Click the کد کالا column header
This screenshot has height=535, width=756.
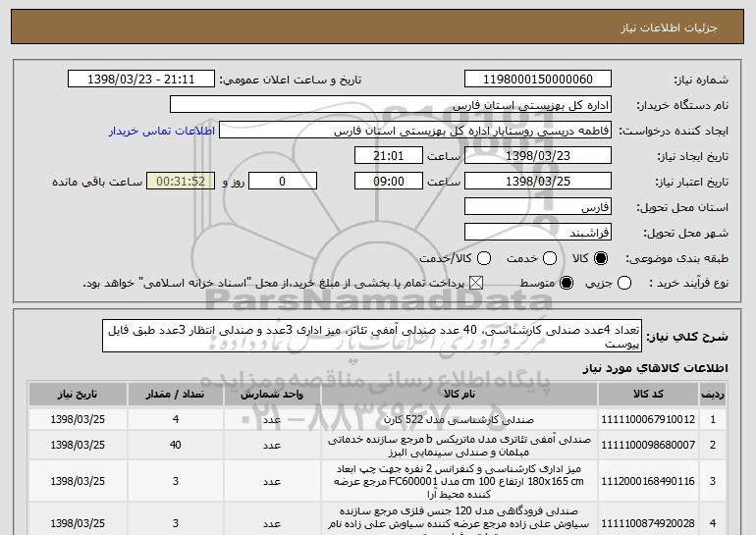tap(648, 395)
